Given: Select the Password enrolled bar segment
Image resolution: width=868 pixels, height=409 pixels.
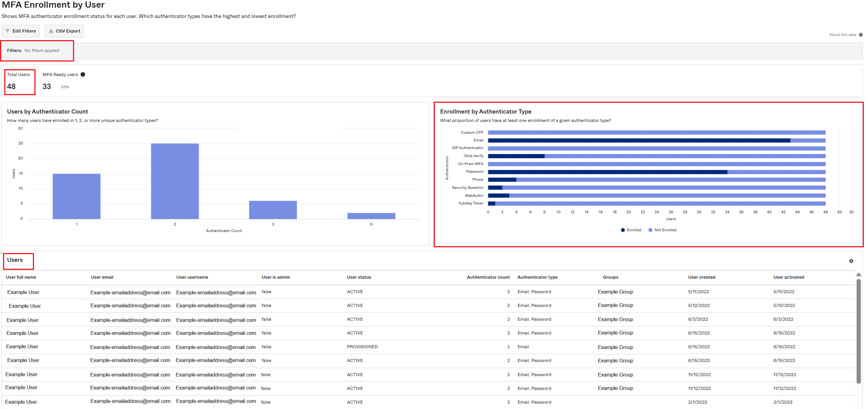Looking at the screenshot, I should pyautogui.click(x=607, y=171).
